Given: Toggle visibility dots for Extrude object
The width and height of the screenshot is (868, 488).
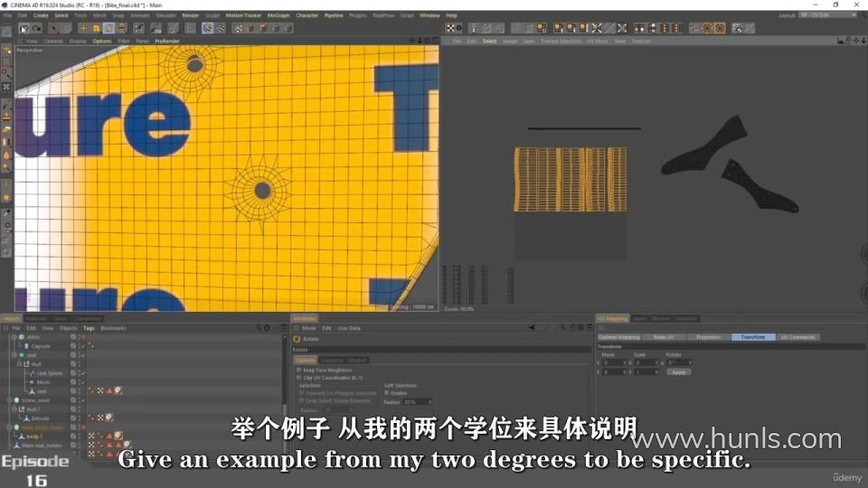Looking at the screenshot, I should 80,418.
